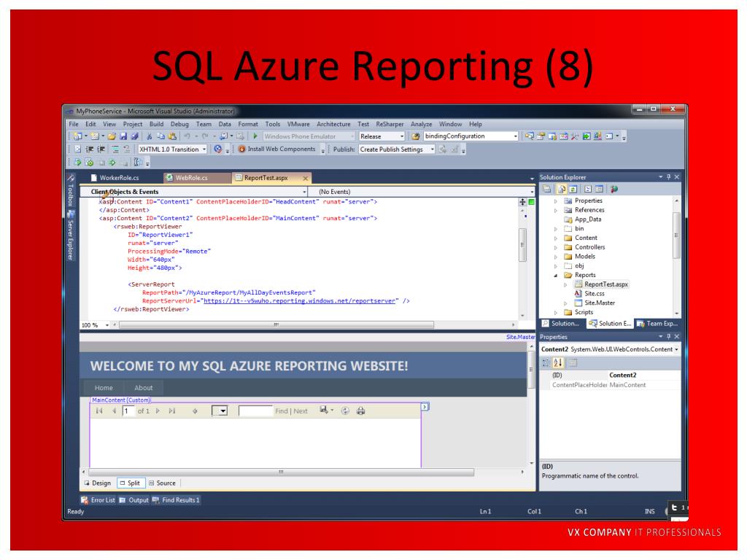Click the Save All icon
This screenshot has height=560, width=747.
point(135,136)
